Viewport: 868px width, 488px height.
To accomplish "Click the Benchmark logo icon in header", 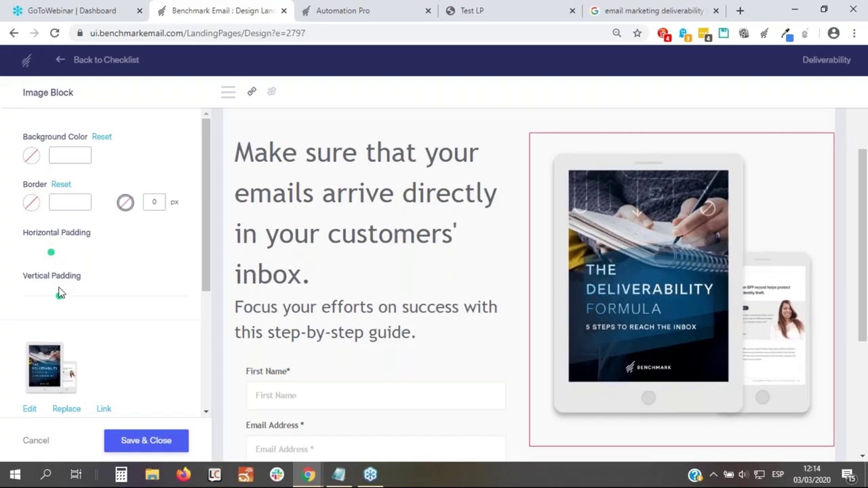I will click(x=26, y=60).
